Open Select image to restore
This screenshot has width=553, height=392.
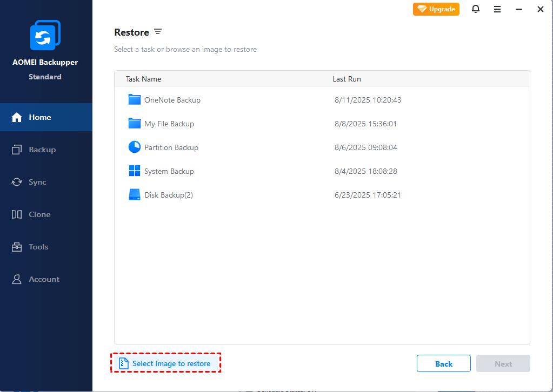[x=165, y=363]
